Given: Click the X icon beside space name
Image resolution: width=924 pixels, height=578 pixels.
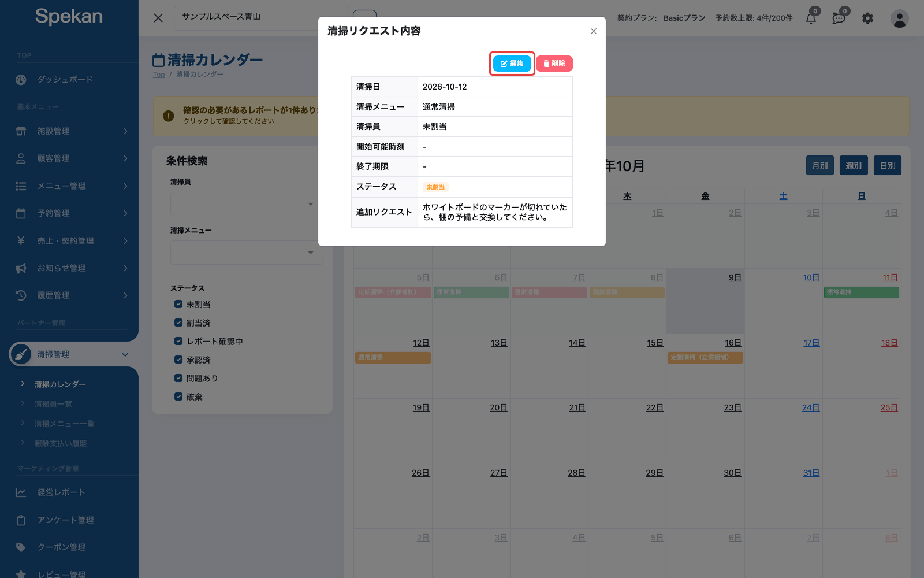Looking at the screenshot, I should (x=158, y=18).
